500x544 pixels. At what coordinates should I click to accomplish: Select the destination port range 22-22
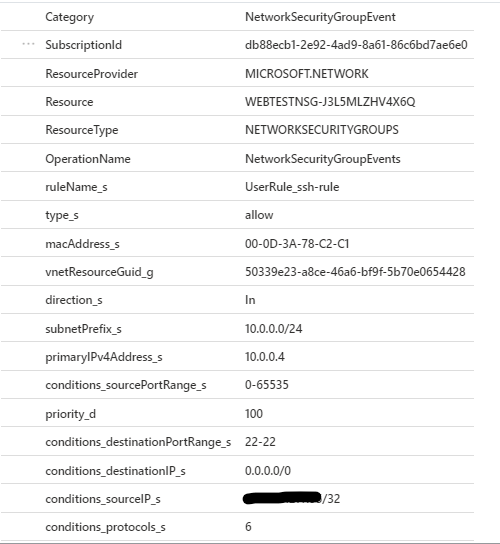[260, 442]
